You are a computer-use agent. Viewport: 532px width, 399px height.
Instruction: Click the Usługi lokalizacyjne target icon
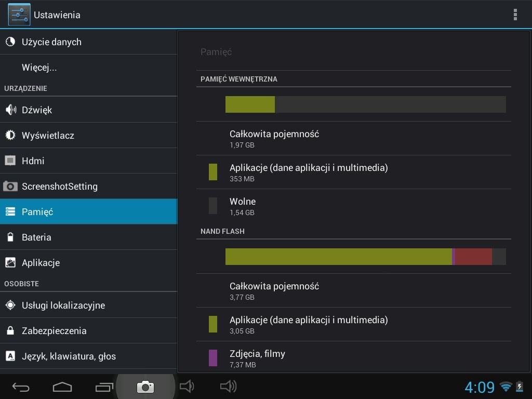(x=10, y=305)
